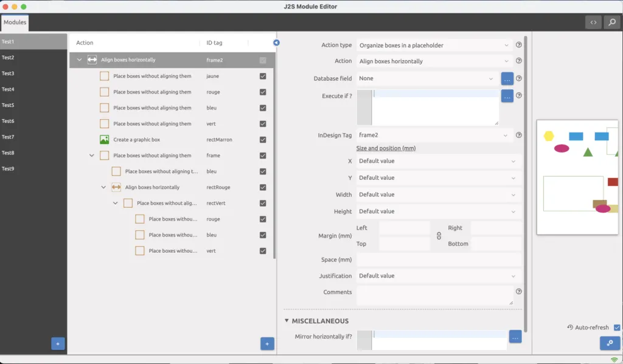
Task: Click the Create a graphic box image icon
Action: [x=104, y=140]
